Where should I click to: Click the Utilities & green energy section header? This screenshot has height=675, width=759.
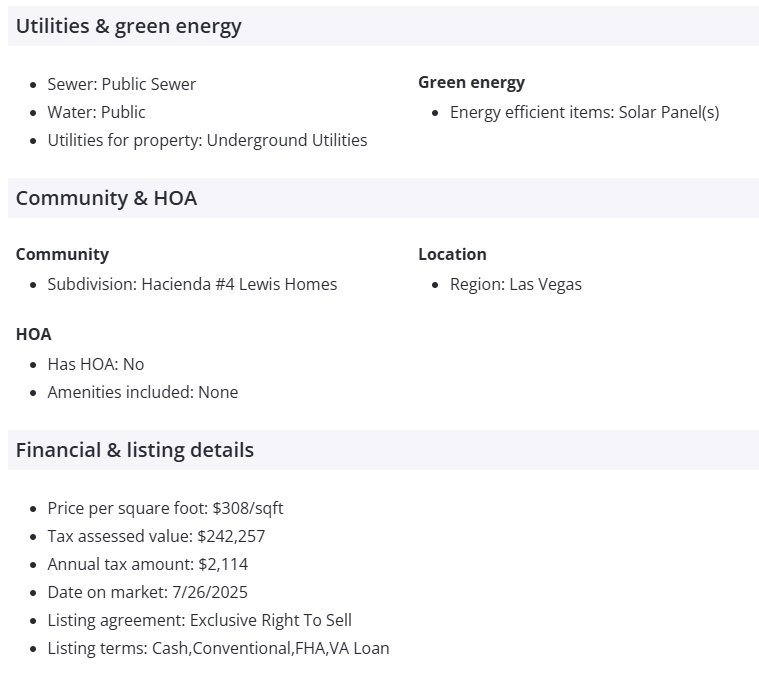tap(129, 26)
